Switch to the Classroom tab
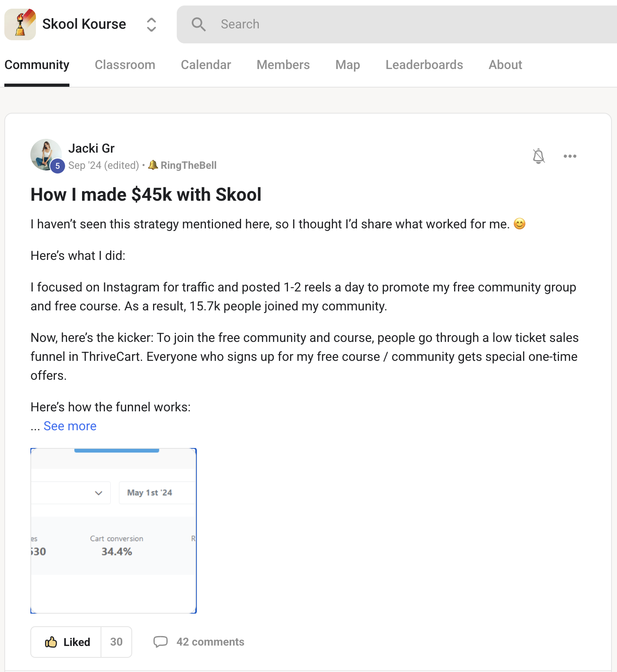This screenshot has height=672, width=617. 125,65
